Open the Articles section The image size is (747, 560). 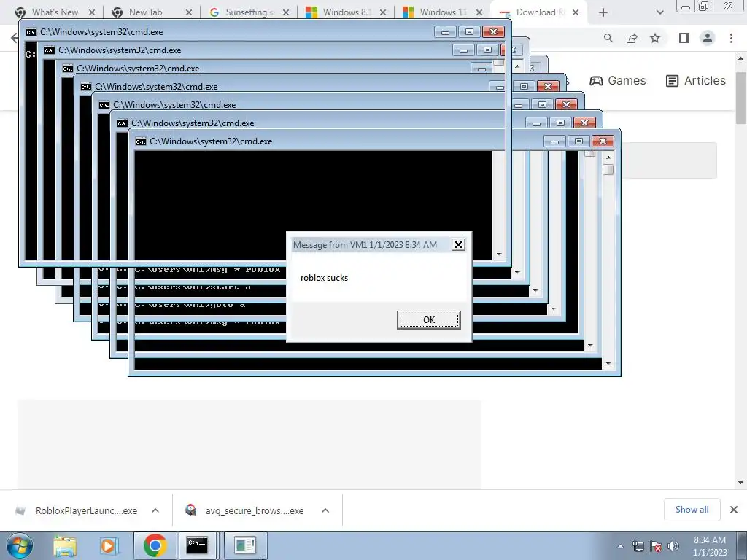click(695, 80)
